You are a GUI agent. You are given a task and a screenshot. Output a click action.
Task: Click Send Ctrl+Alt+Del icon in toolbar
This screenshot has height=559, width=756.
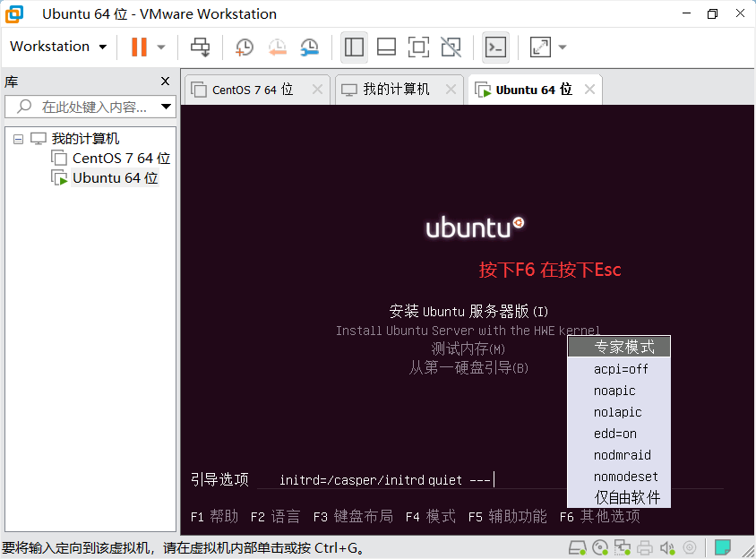(x=200, y=47)
